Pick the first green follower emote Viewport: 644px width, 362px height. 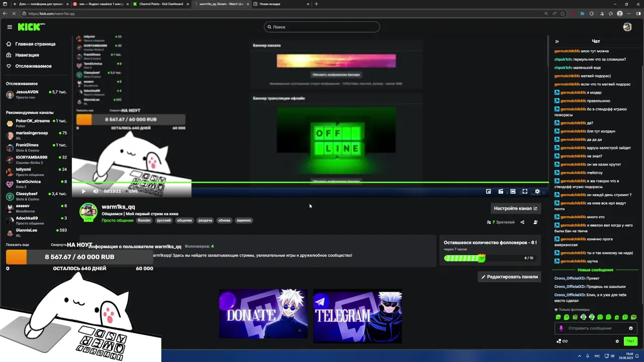(x=558, y=317)
